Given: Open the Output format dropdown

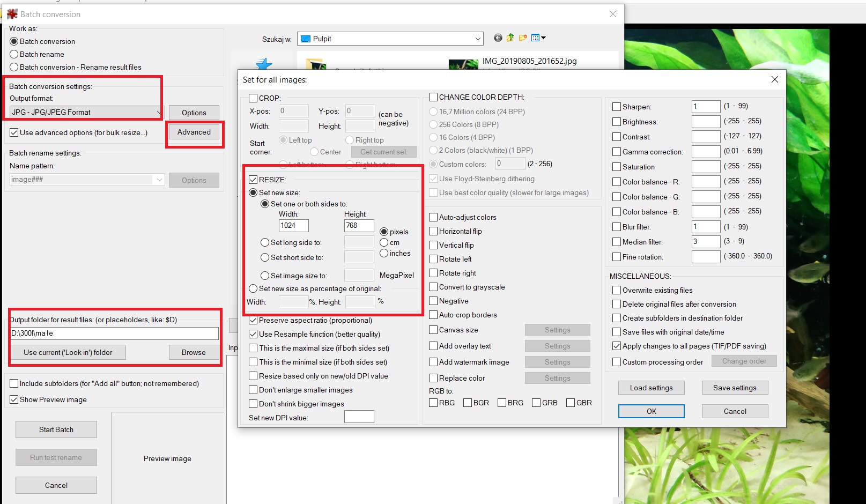Looking at the screenshot, I should [x=86, y=112].
